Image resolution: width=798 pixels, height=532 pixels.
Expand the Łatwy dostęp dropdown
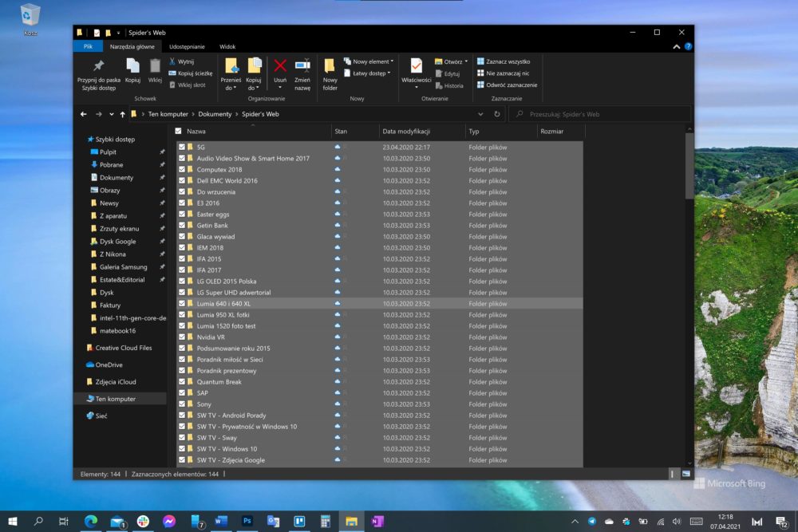coord(389,73)
